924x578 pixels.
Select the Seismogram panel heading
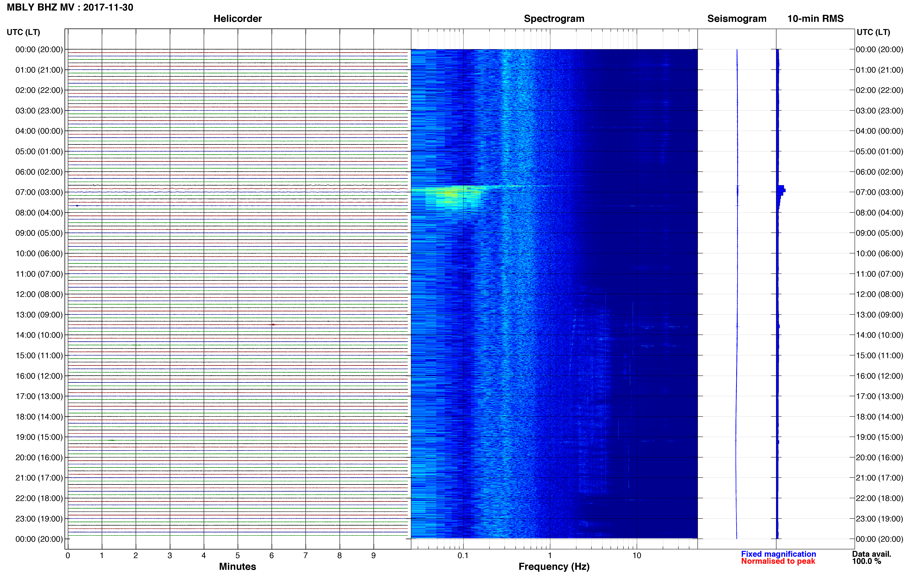(736, 19)
